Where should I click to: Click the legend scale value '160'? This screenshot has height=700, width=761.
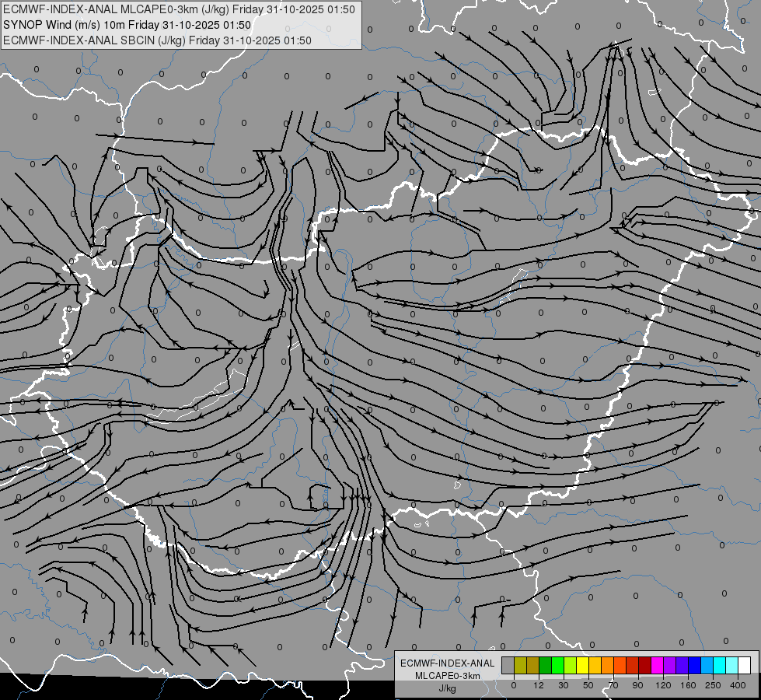(x=688, y=685)
